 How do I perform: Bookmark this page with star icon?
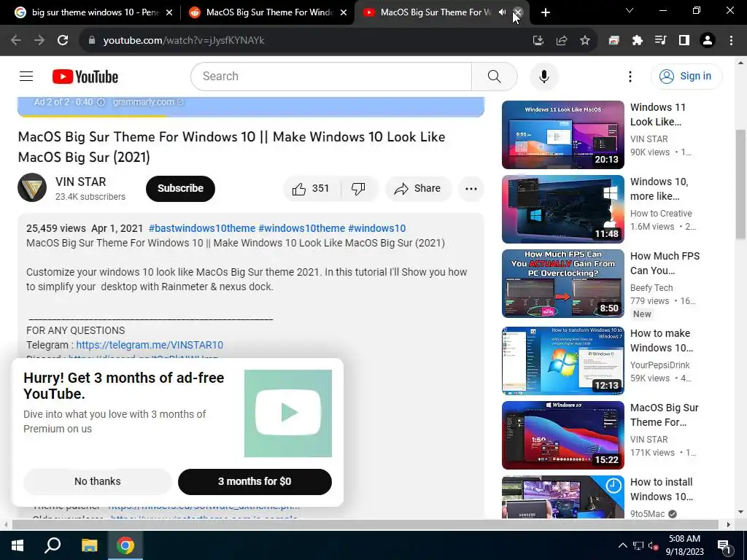pyautogui.click(x=585, y=41)
